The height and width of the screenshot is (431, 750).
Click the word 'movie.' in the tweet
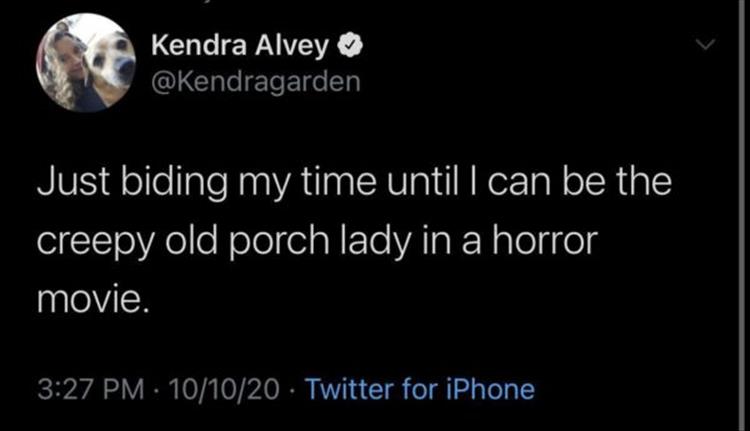pos(93,299)
